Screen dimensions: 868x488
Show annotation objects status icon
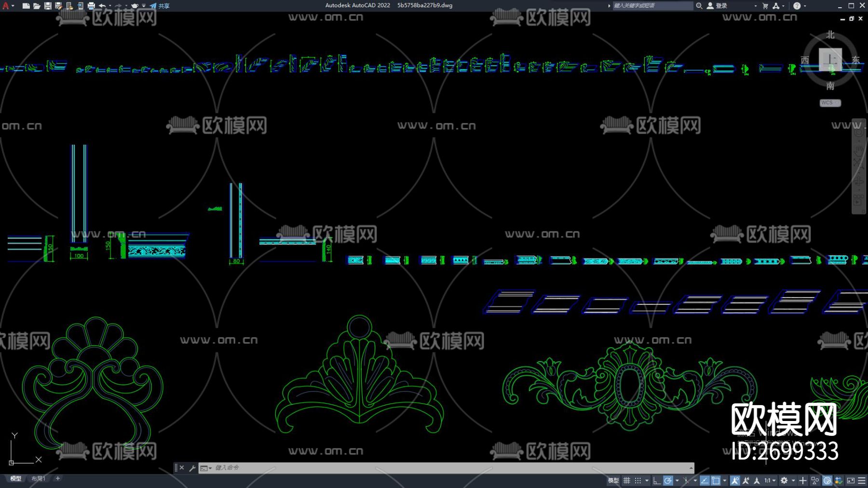pos(735,480)
